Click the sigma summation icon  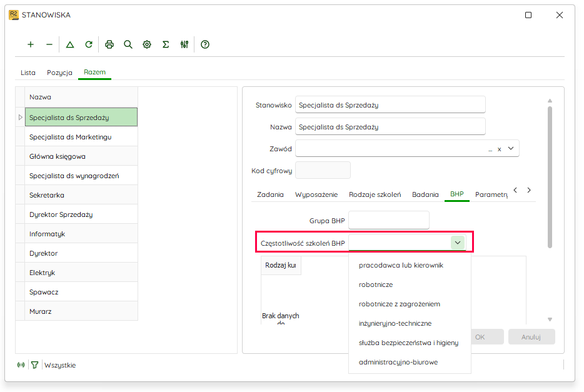tap(166, 44)
